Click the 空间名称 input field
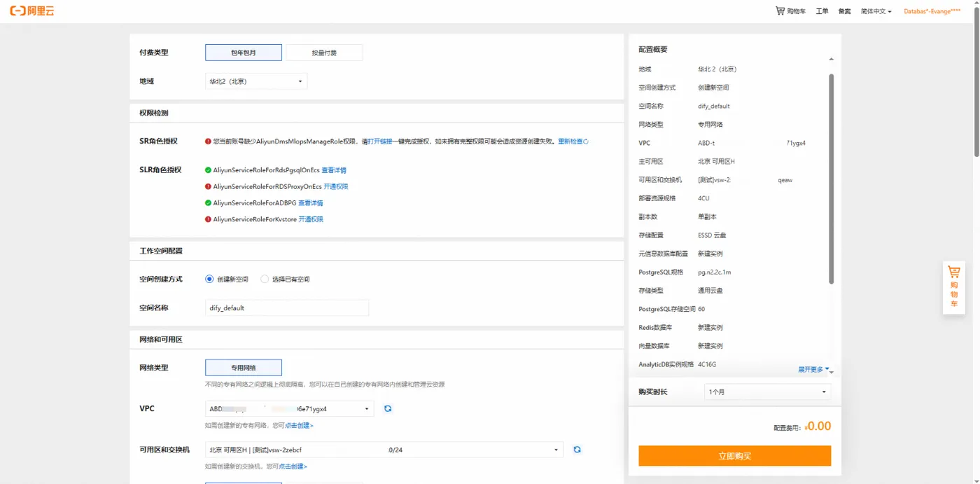980x484 pixels. click(x=287, y=307)
